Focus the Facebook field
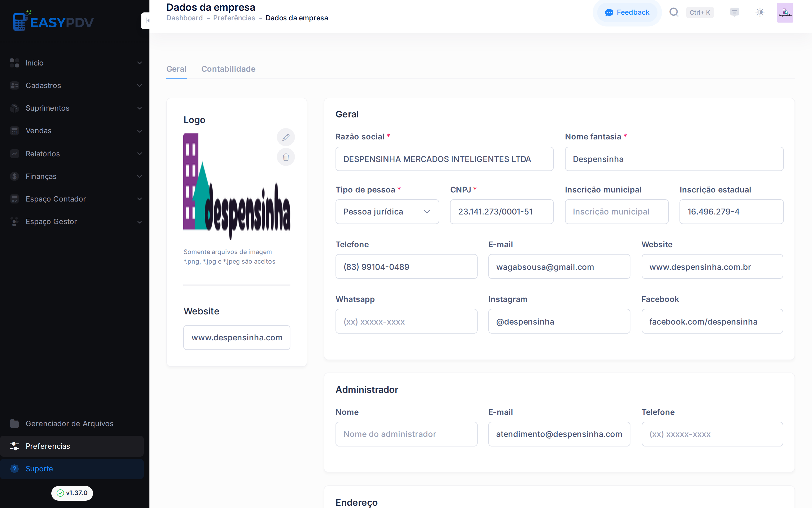812x508 pixels. pos(712,321)
